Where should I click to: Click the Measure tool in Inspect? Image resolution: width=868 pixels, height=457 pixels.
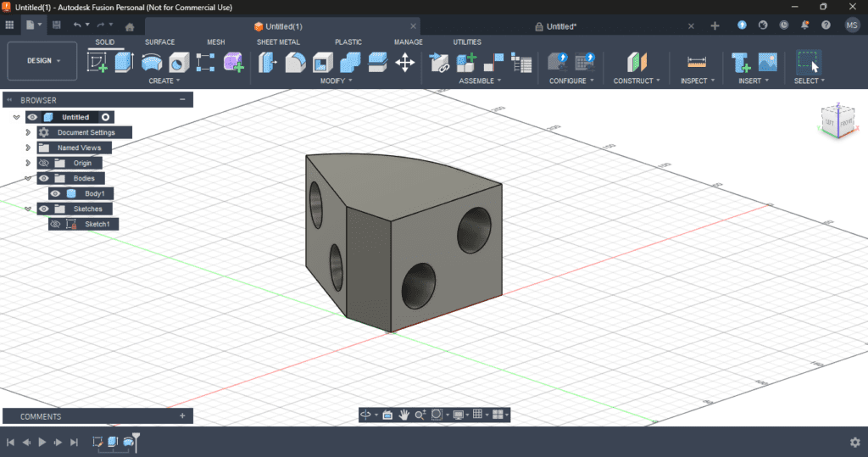(x=697, y=62)
